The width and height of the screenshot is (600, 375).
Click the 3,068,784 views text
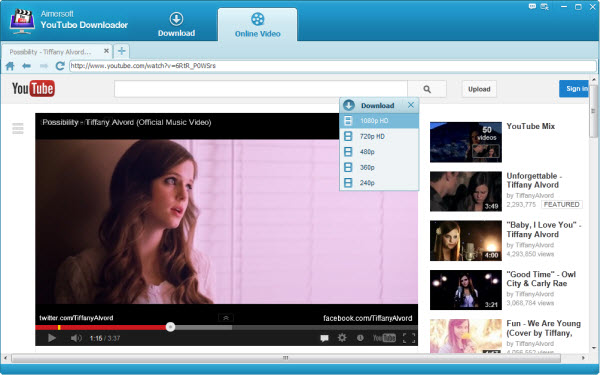(530, 303)
